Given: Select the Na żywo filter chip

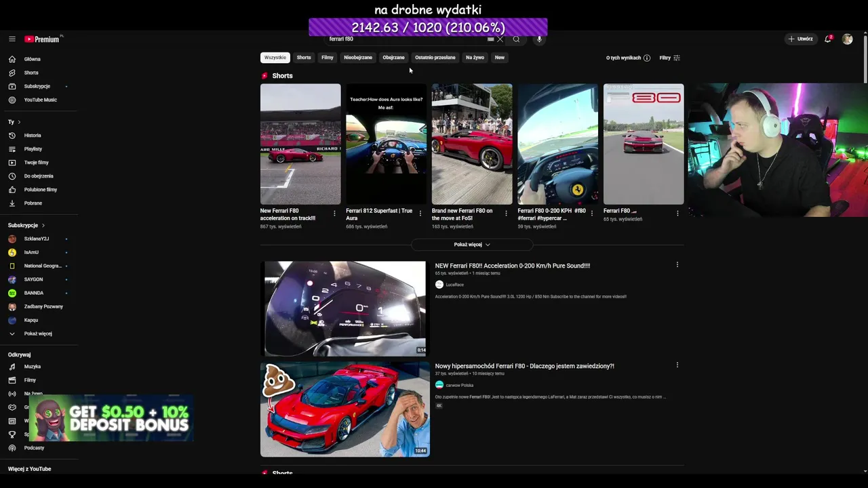Looking at the screenshot, I should point(475,58).
